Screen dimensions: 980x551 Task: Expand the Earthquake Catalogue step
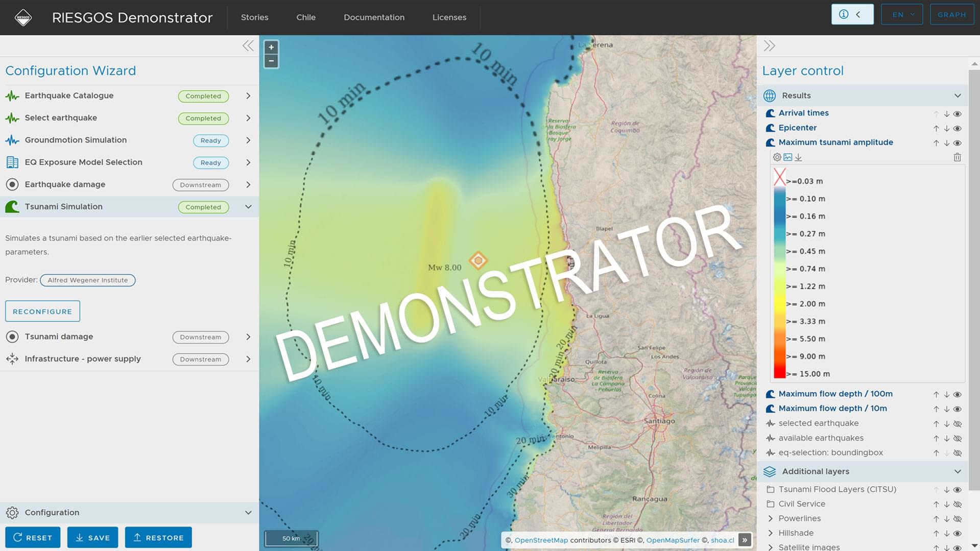pyautogui.click(x=248, y=96)
